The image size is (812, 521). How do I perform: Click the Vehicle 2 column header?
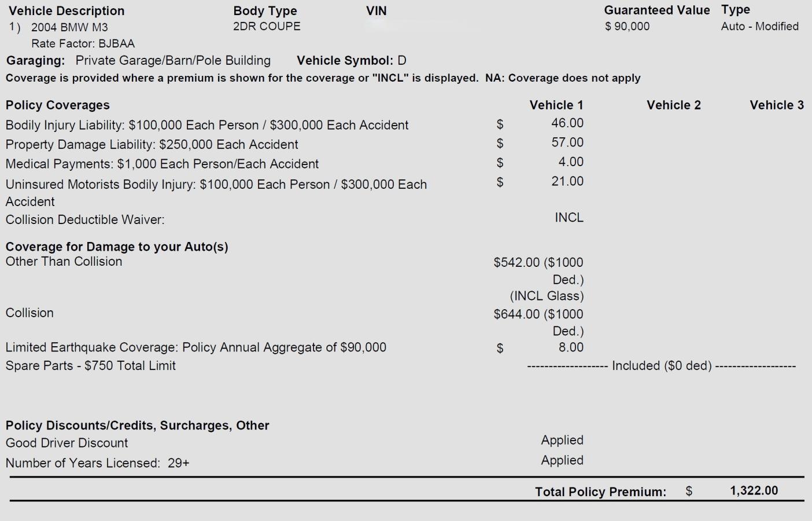673,105
